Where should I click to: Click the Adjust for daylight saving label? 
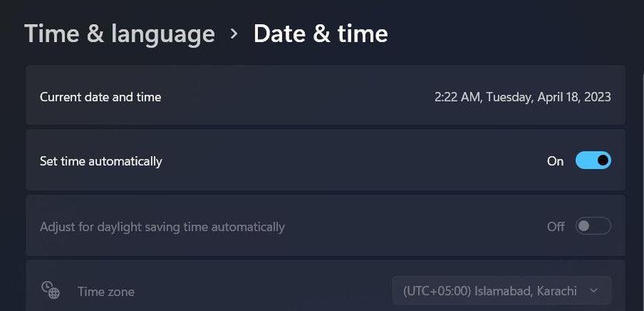(x=162, y=227)
